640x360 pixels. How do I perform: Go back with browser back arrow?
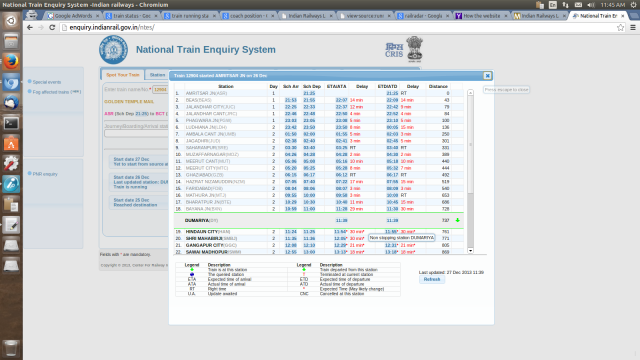[x=30, y=27]
